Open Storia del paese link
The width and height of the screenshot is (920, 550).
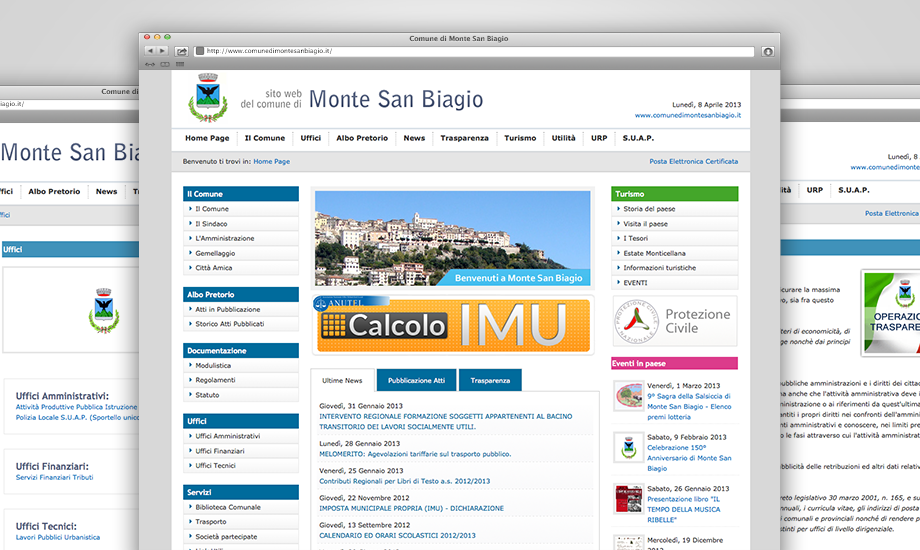pos(649,209)
